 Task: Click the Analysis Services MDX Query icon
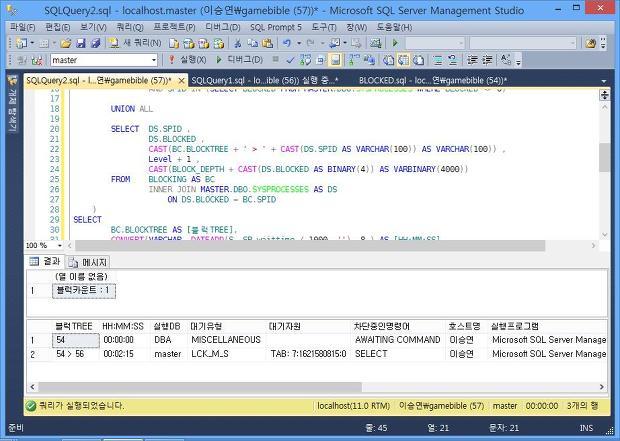(x=189, y=43)
